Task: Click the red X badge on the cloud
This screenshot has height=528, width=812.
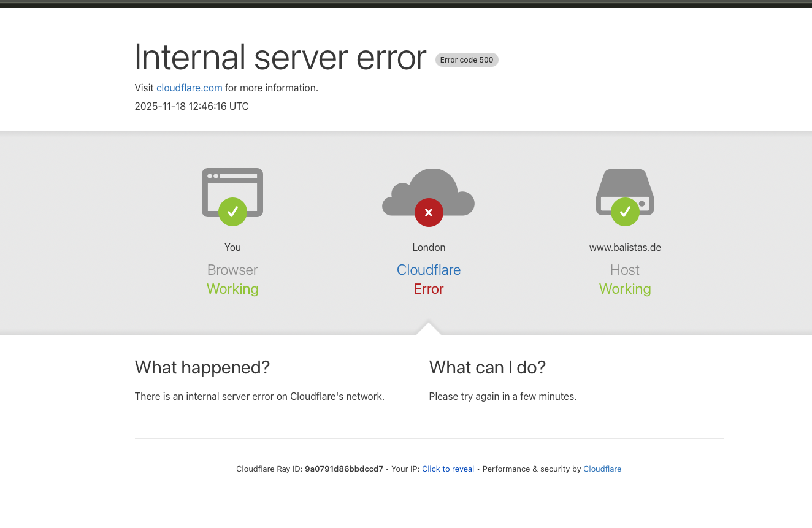Action: click(x=429, y=212)
